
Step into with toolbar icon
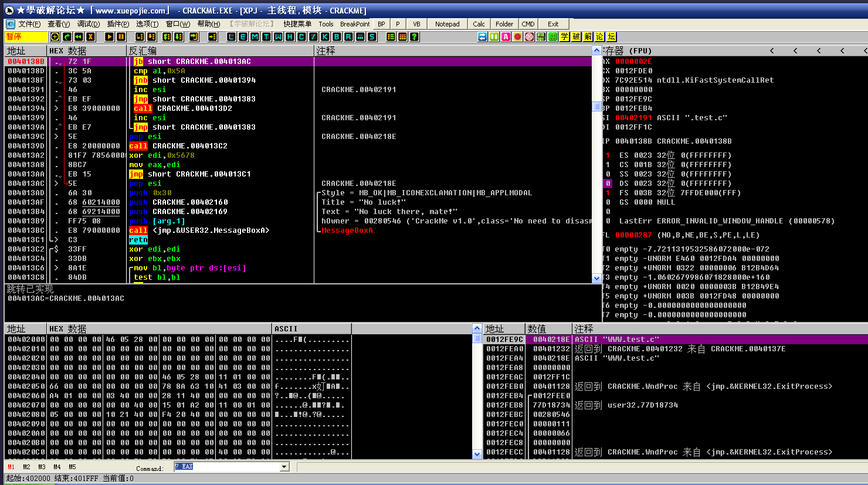point(140,37)
